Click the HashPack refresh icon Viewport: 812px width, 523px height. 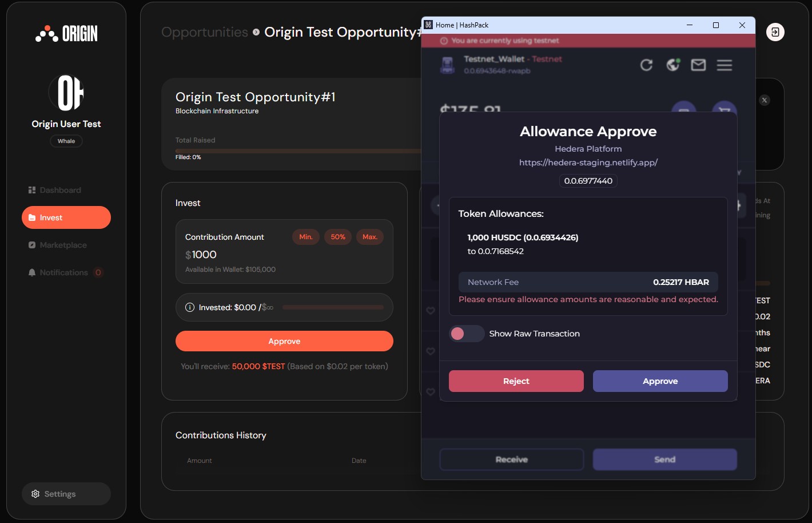click(646, 65)
